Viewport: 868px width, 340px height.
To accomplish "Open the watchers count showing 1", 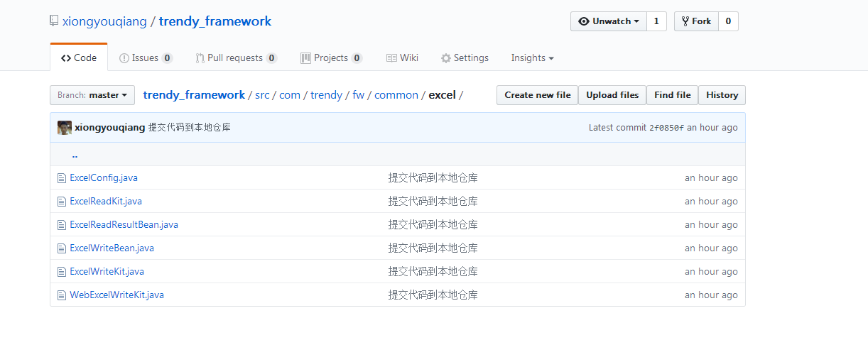I will (x=656, y=21).
